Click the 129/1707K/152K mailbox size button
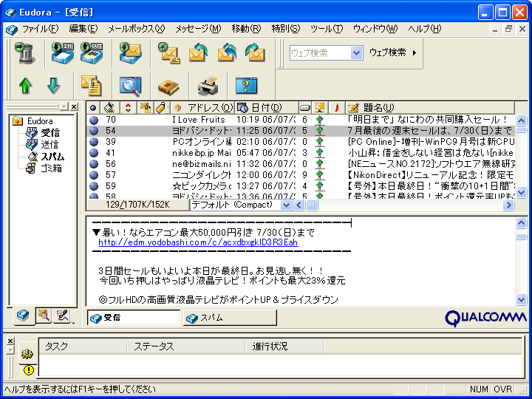Screen dimensions: 532x399 [137, 205]
